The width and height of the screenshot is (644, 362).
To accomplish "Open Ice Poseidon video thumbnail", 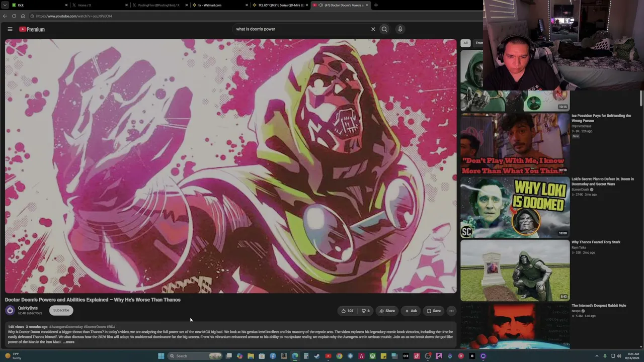I will (515, 144).
